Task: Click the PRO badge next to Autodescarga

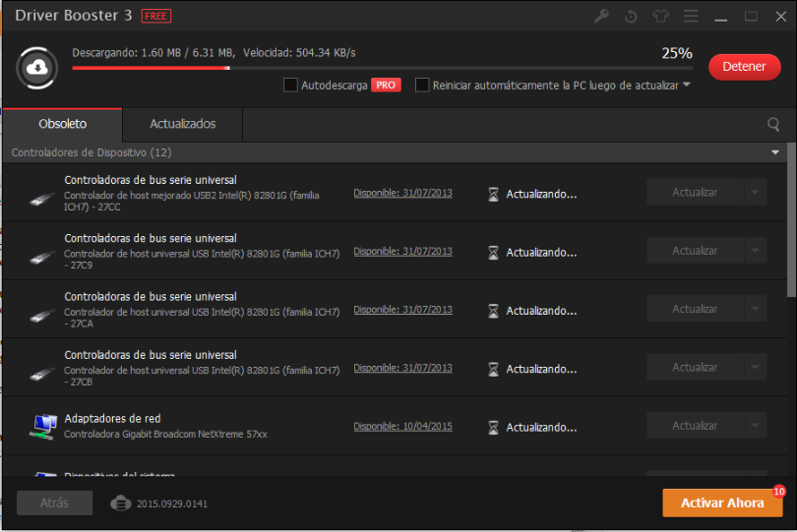Action: (386, 85)
